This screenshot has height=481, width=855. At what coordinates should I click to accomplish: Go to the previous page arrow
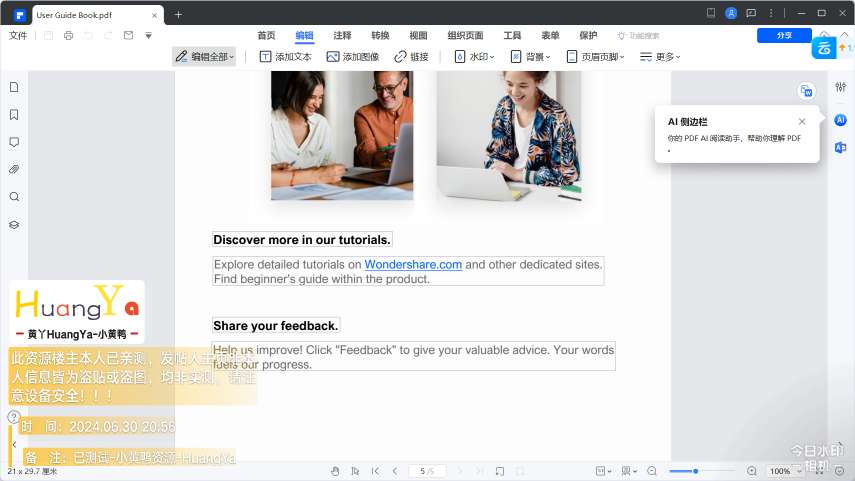[x=395, y=471]
